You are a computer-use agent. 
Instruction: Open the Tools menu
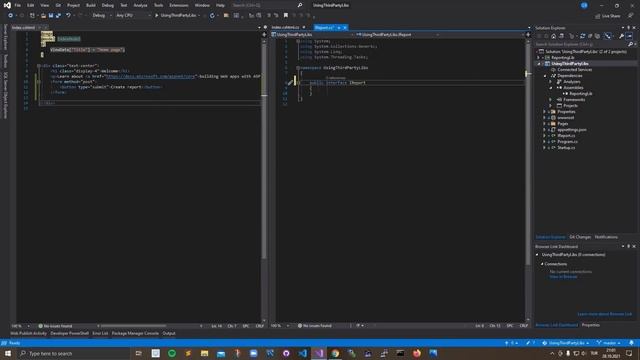coord(158,5)
